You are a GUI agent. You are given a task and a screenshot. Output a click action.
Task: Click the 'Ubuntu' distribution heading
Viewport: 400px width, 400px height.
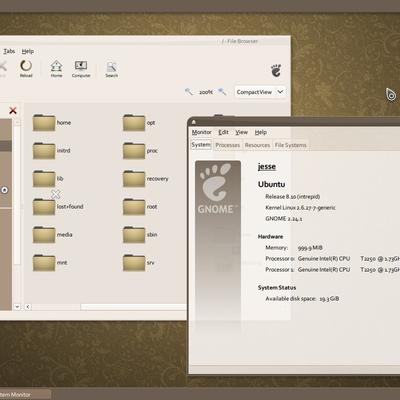pyautogui.click(x=271, y=184)
